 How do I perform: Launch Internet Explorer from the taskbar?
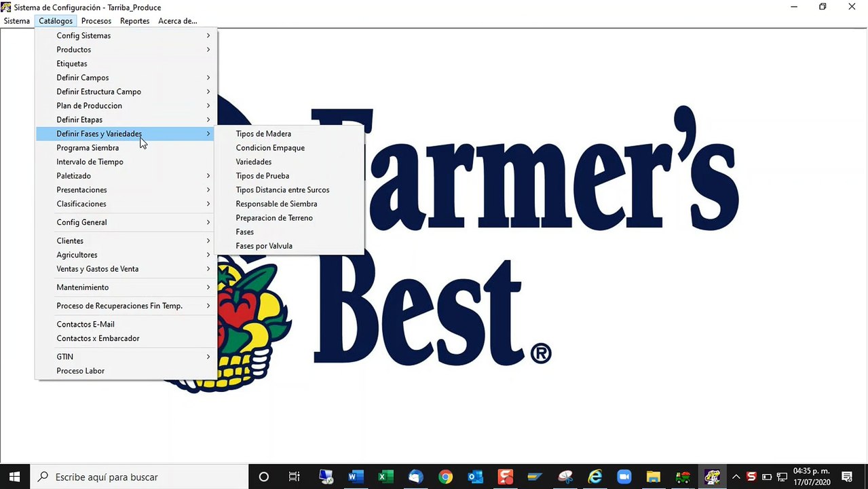[595, 477]
